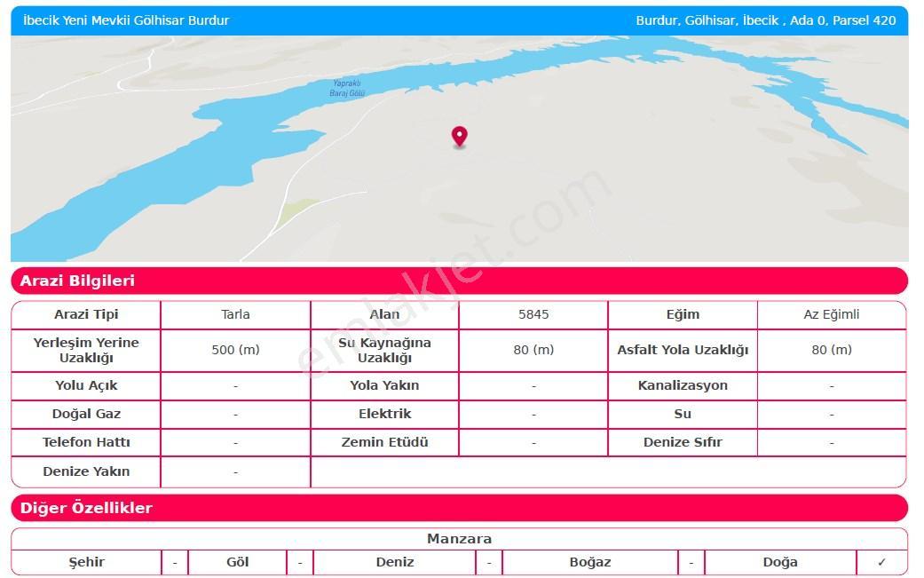This screenshot has width=924, height=578.
Task: Click the 'Yola Yakın' label cell
Action: point(385,386)
